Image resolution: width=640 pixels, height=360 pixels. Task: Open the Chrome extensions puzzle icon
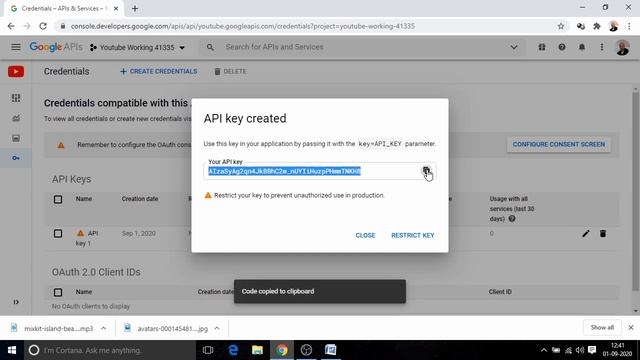coord(597,26)
